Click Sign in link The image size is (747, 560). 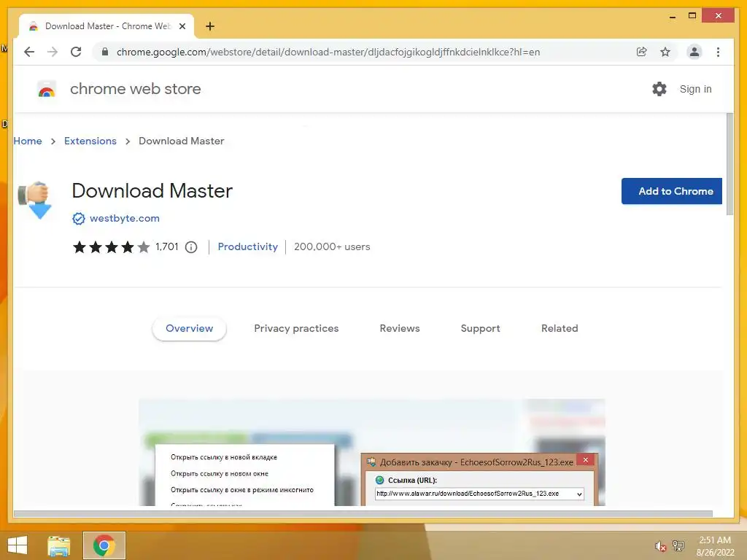(695, 89)
